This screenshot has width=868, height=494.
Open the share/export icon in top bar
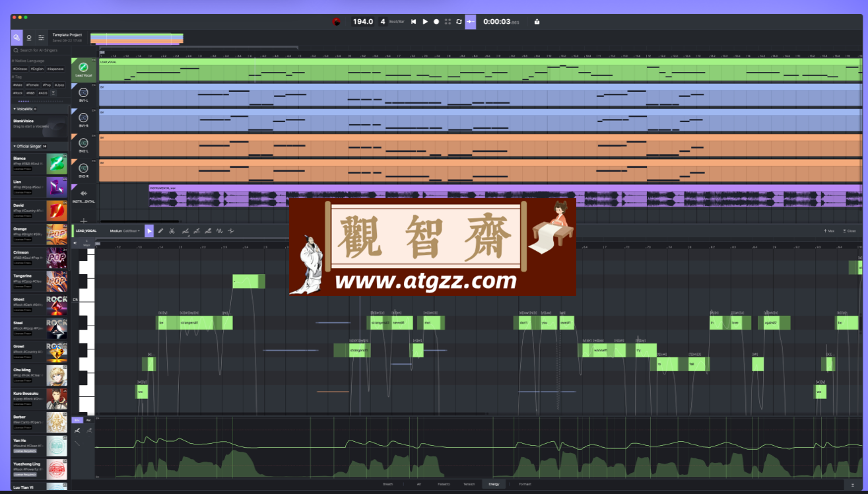[x=537, y=22]
